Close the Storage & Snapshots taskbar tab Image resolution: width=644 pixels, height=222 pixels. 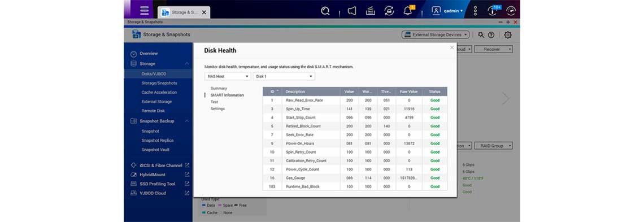tap(204, 12)
